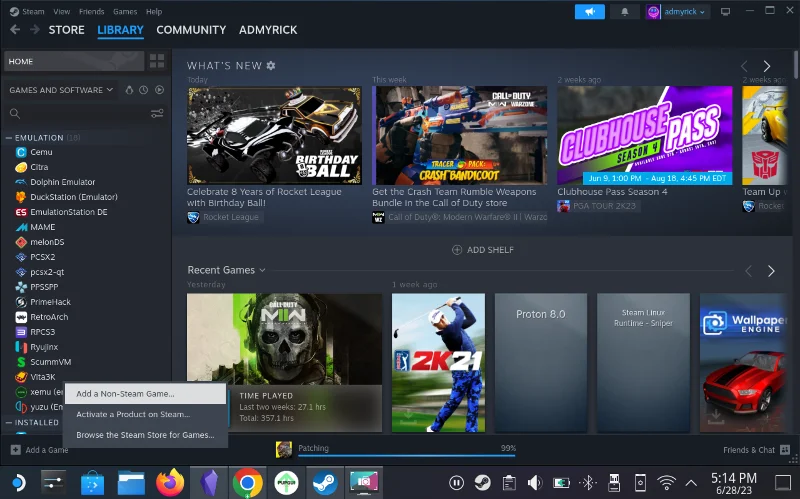
Task: Open the Help menu
Action: [154, 11]
